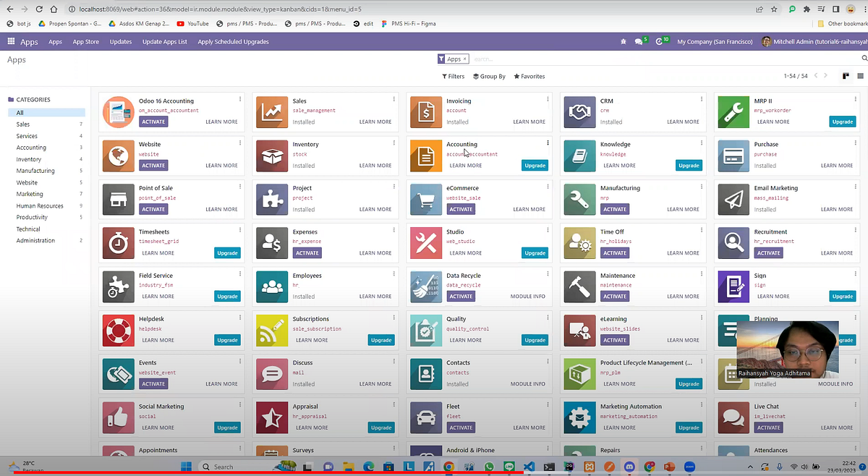The width and height of the screenshot is (868, 476).
Task: Open the Employees people icon
Action: click(272, 286)
